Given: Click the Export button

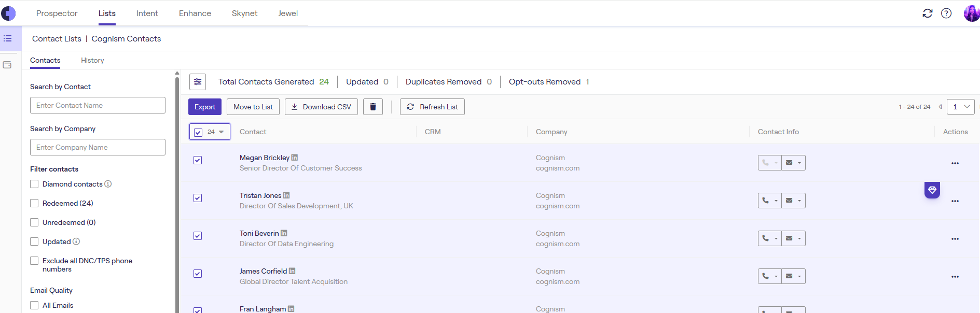Looking at the screenshot, I should 204,107.
